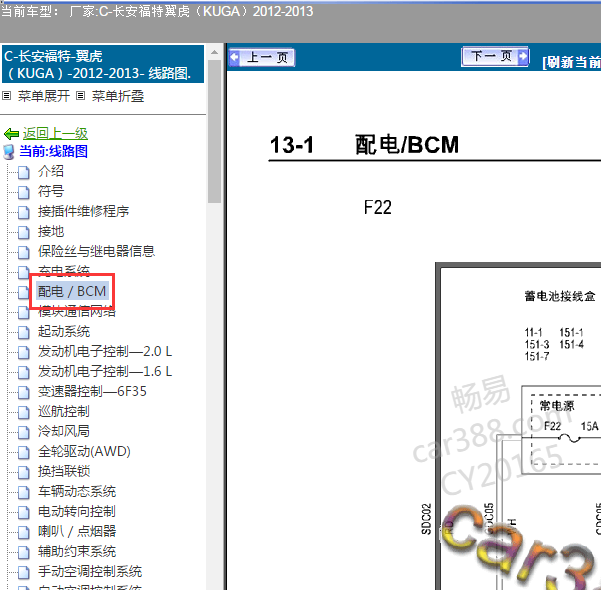This screenshot has height=590, width=601.
Task: Click document icon beside 符号
Action: (24, 192)
